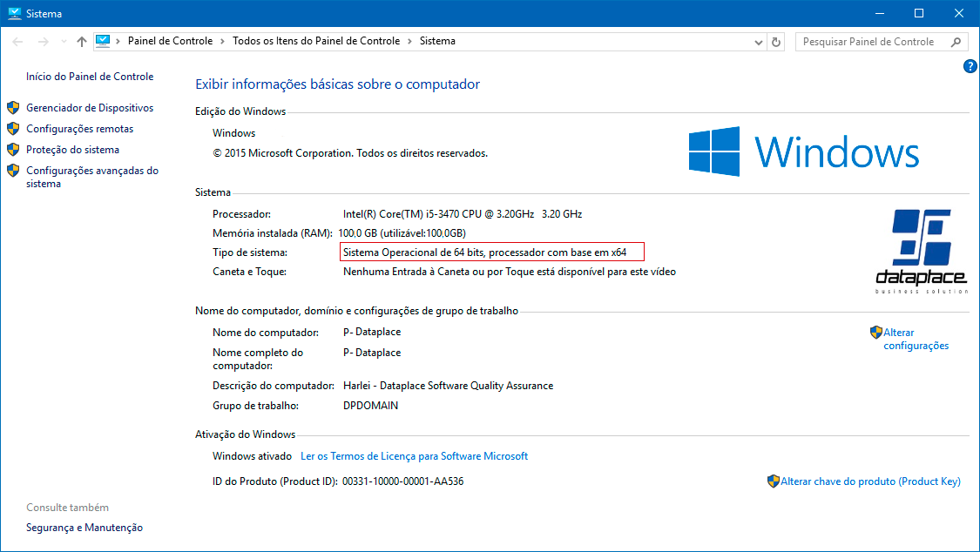Click the search magnifier icon
Viewport: 980px width, 552px height.
click(956, 41)
